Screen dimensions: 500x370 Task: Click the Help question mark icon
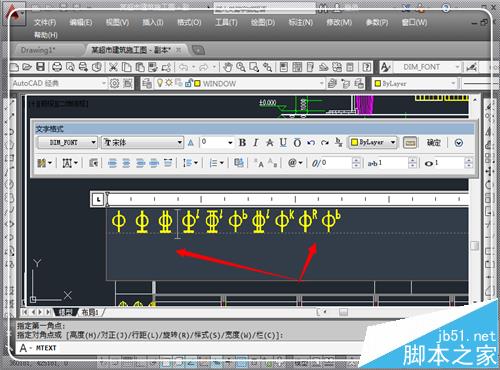[367, 67]
